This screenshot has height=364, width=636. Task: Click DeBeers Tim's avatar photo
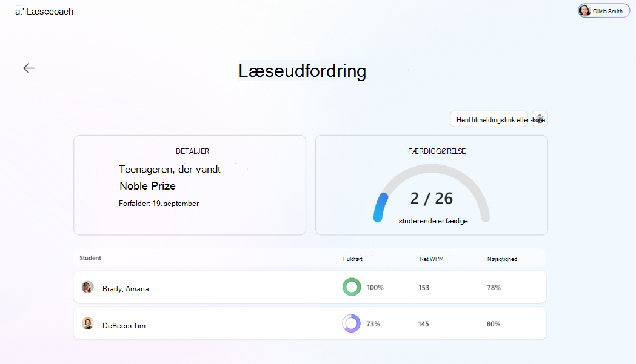click(x=88, y=323)
